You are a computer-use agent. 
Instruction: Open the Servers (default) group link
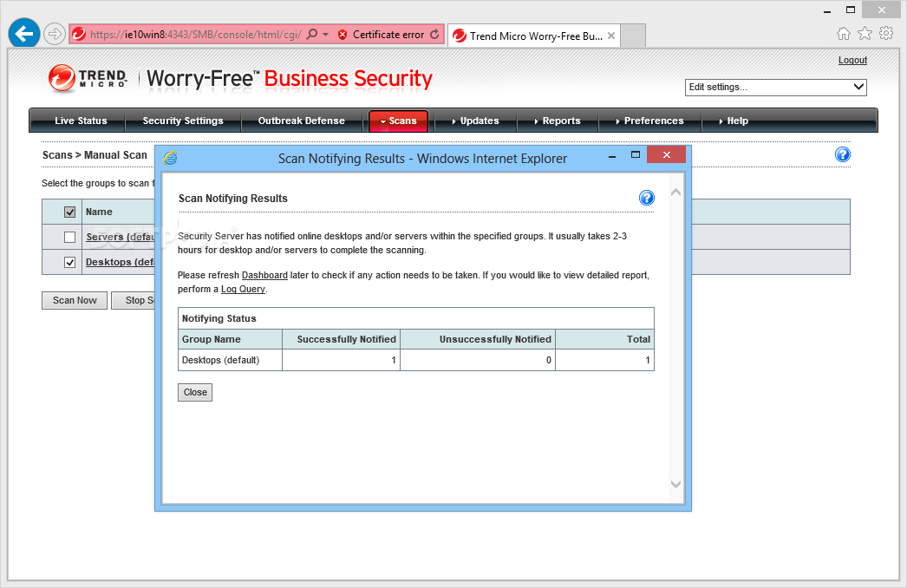(121, 237)
